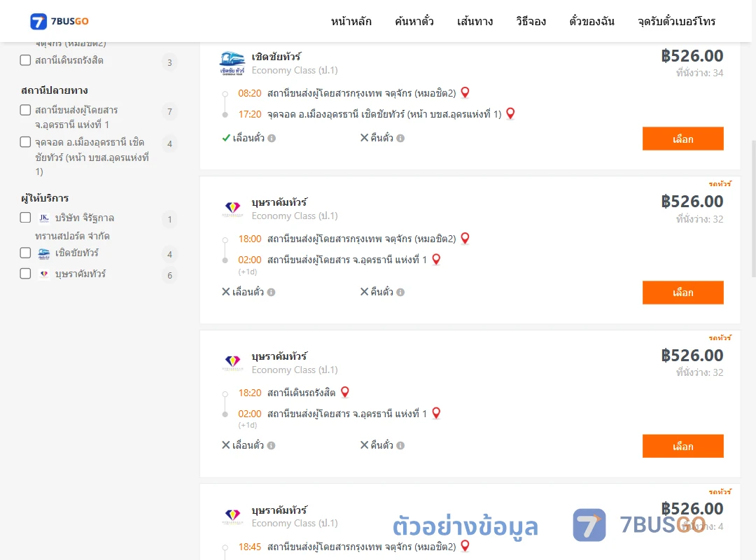The width and height of the screenshot is (756, 560).
Task: Select the 08:20 เชิดชัยทัวร์ trip with เลือก
Action: pyautogui.click(x=682, y=139)
